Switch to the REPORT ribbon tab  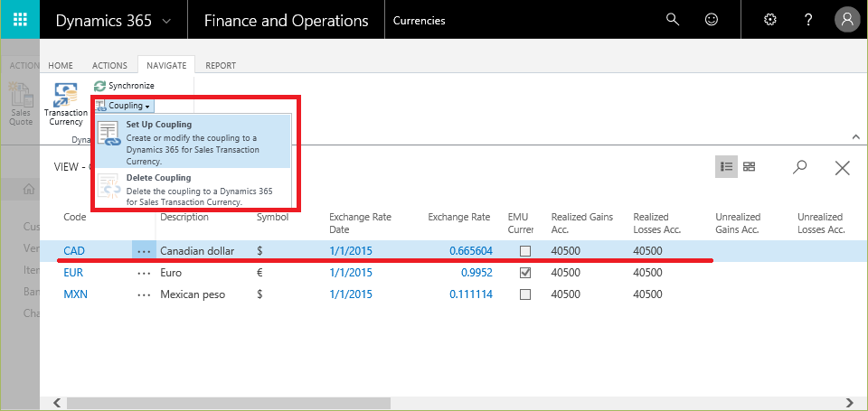pos(221,65)
